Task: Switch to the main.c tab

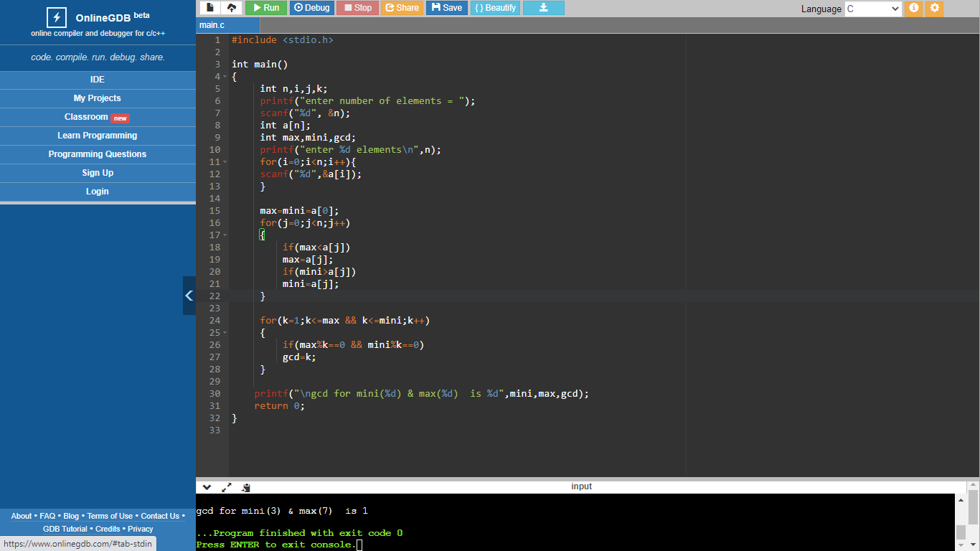Action: (212, 24)
